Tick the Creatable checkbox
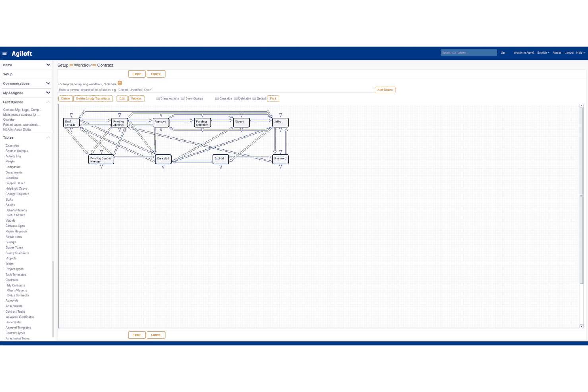588x392 pixels. (217, 98)
